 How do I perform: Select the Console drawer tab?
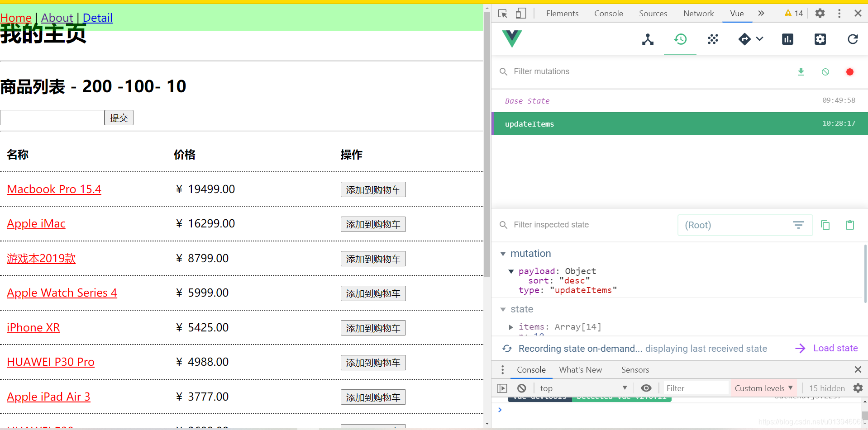(531, 370)
